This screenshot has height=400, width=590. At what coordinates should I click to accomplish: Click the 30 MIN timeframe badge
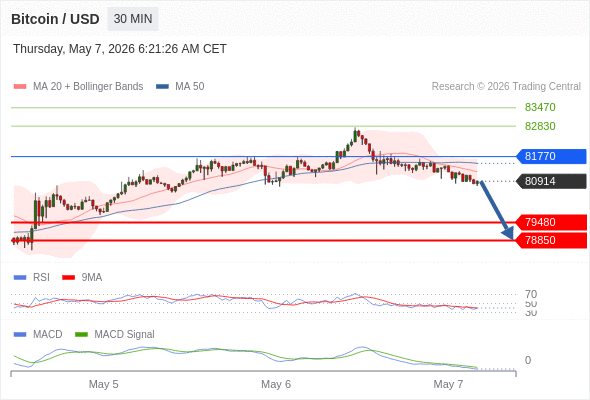click(x=133, y=19)
